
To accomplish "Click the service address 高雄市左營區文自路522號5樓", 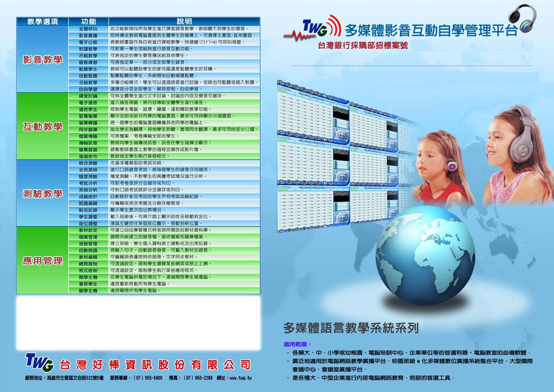I will pyautogui.click(x=75, y=378).
